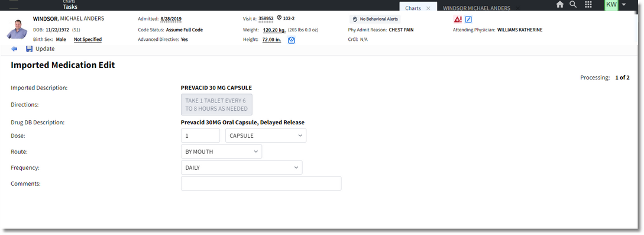Open the home icon in top bar
The width and height of the screenshot is (644, 235).
point(560,5)
